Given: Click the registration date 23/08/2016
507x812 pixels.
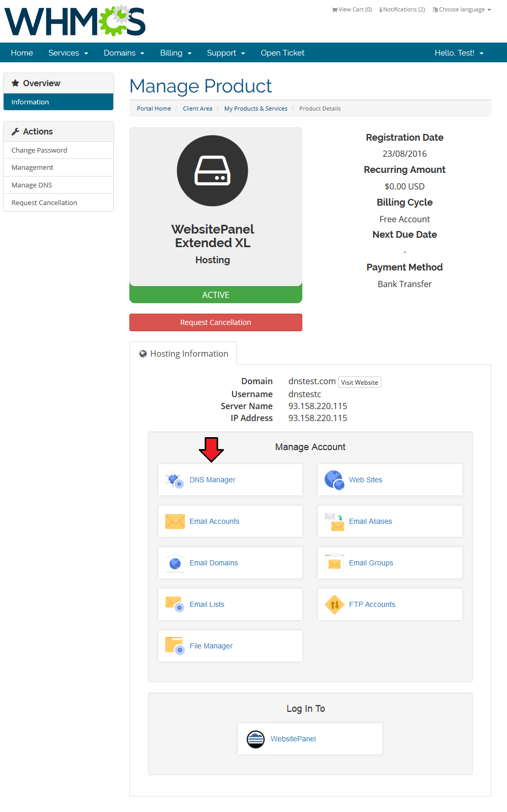Looking at the screenshot, I should point(405,154).
